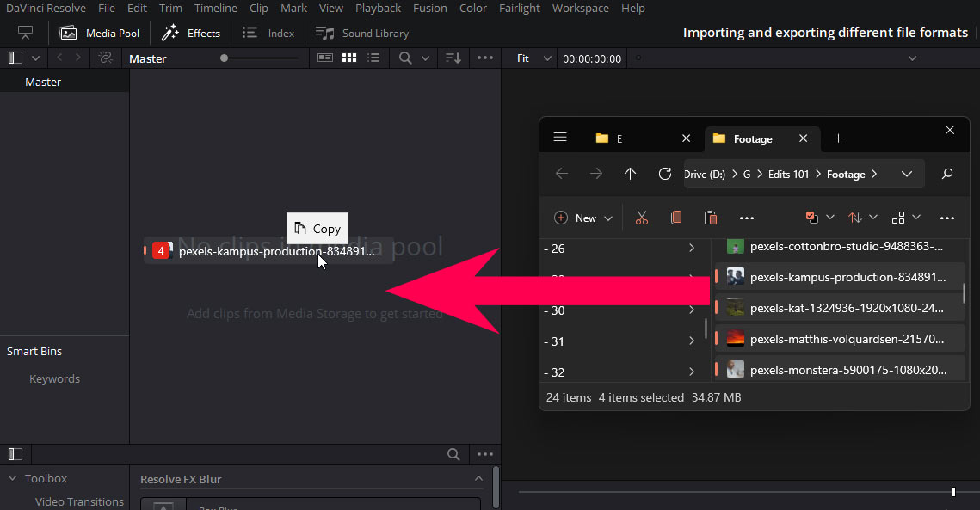Open the Explorer hamburger menu
This screenshot has width=980, height=510.
coord(560,137)
